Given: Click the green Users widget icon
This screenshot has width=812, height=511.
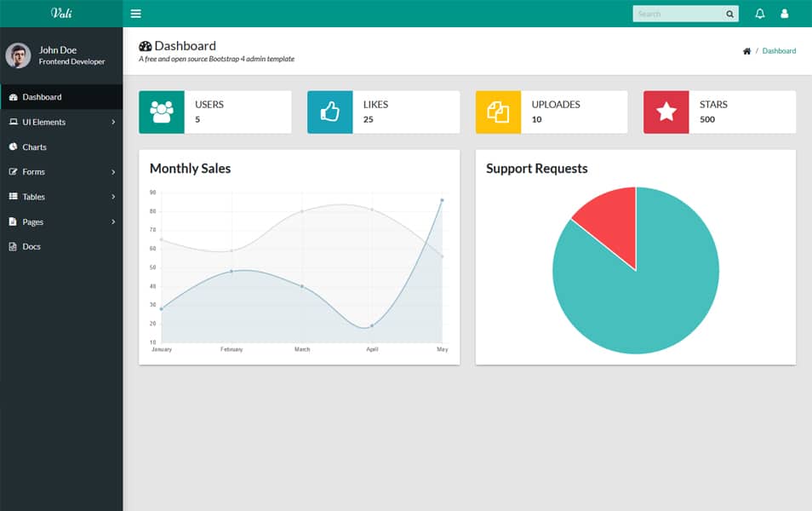Looking at the screenshot, I should pos(162,112).
